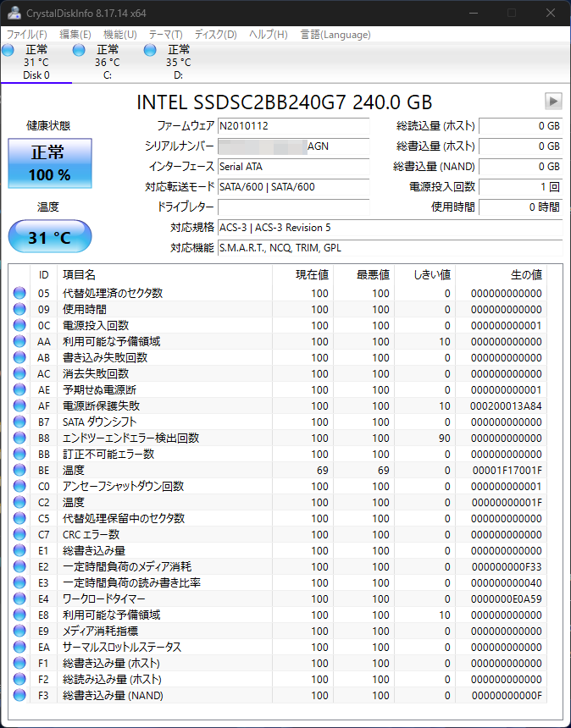Select the 一定時間負荷の読み書き比率 row name
This screenshot has width=571, height=728.
pyautogui.click(x=131, y=582)
